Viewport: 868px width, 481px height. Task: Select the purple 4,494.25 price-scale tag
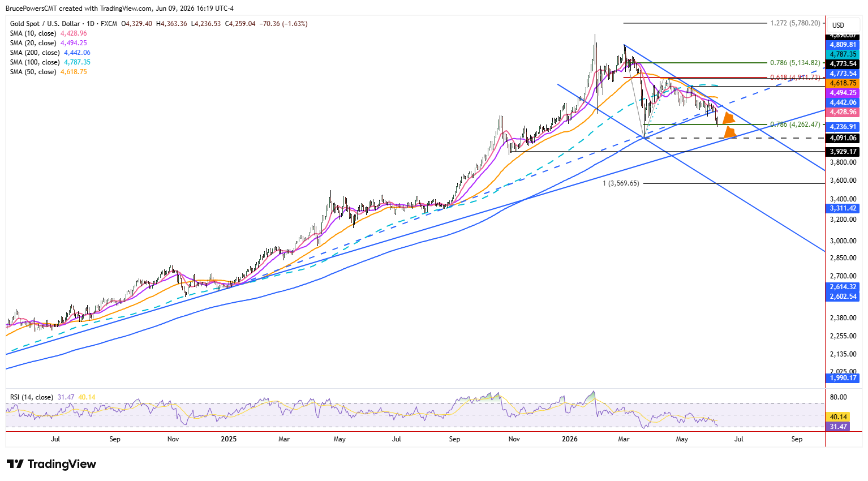pos(843,93)
